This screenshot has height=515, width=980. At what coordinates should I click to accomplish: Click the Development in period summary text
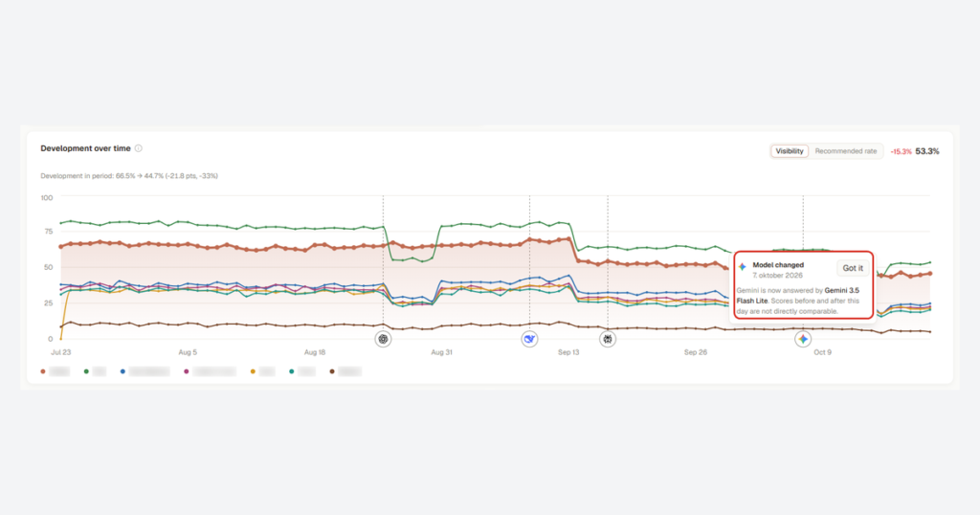pos(129,176)
